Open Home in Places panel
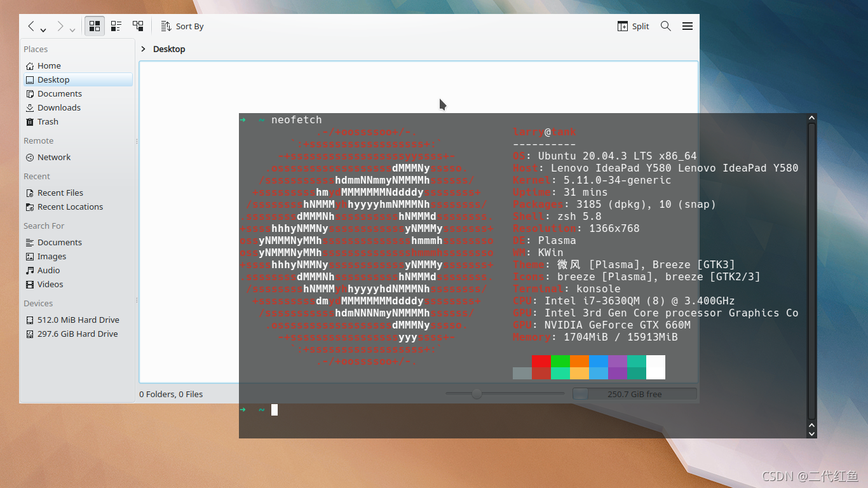The width and height of the screenshot is (868, 488). click(78, 65)
